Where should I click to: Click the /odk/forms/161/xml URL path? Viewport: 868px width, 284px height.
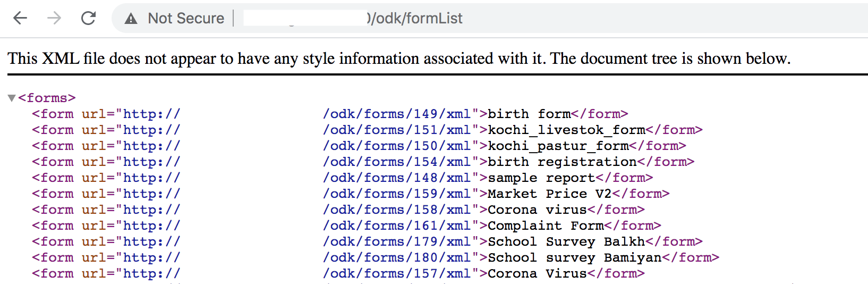coord(396,225)
